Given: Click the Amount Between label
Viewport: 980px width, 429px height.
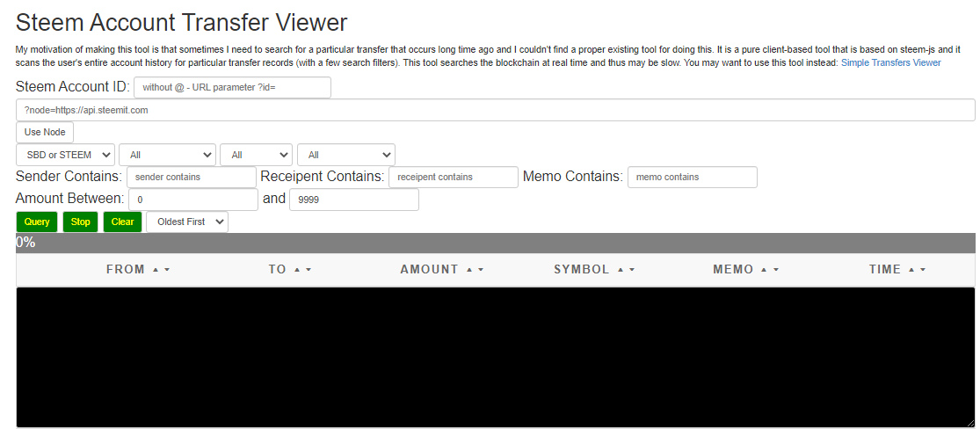Looking at the screenshot, I should tap(70, 199).
